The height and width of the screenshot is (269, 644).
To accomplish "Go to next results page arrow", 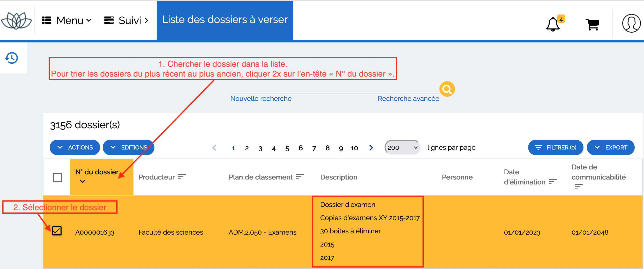I will 371,148.
